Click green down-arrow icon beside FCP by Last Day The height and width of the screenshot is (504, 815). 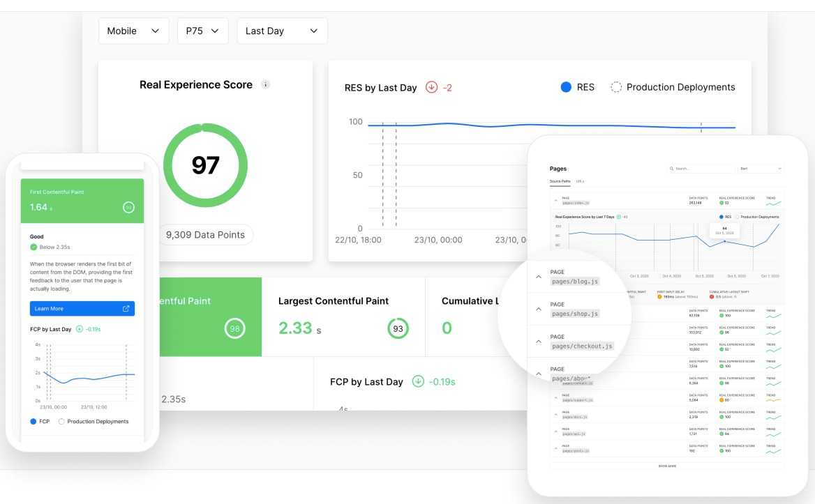click(418, 381)
